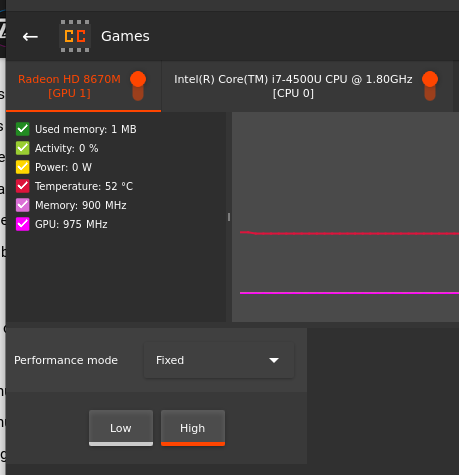Viewport: 459px width, 475px height.
Task: Open the Performance mode Fixed dropdown
Action: [x=219, y=360]
